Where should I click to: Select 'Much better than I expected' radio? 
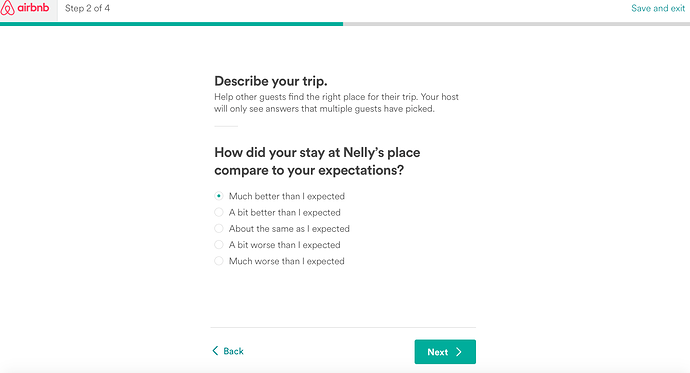[219, 196]
